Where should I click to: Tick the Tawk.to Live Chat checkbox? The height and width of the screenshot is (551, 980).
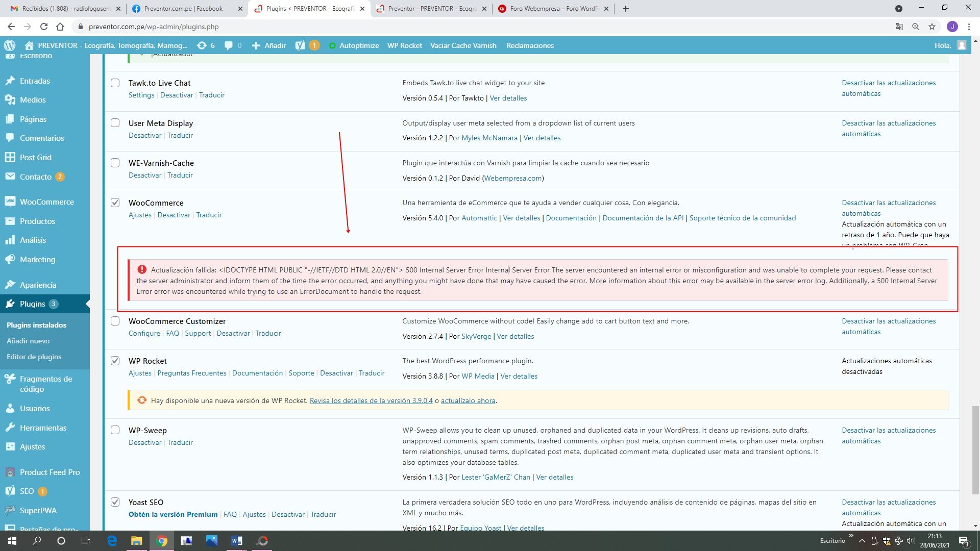click(x=115, y=83)
